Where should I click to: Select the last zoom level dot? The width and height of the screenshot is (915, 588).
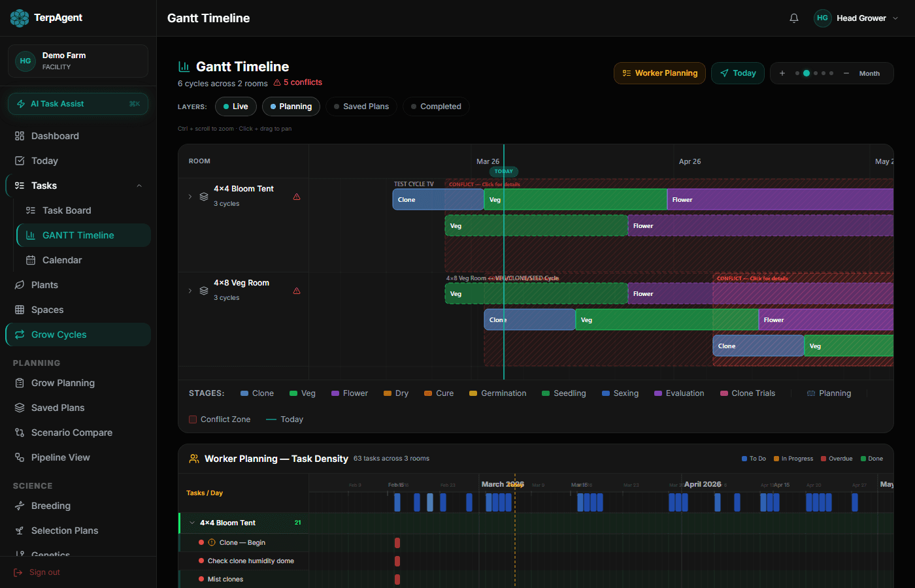click(831, 73)
